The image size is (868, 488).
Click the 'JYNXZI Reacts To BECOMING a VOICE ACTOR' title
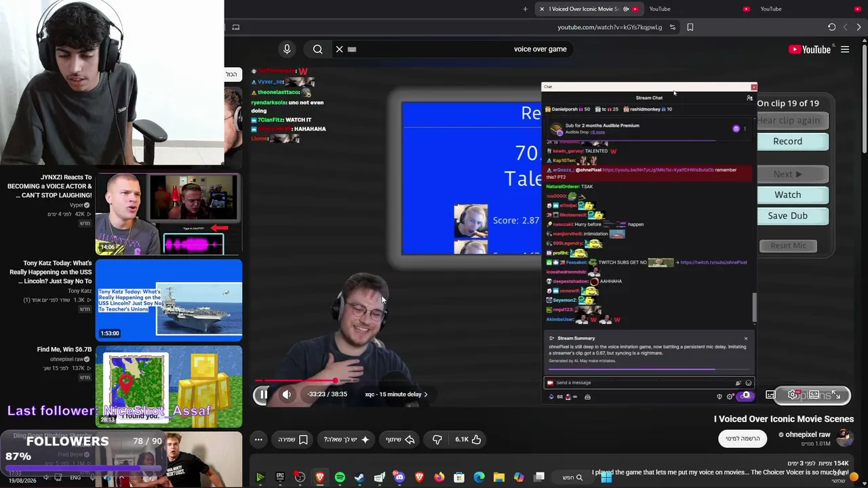coord(48,186)
